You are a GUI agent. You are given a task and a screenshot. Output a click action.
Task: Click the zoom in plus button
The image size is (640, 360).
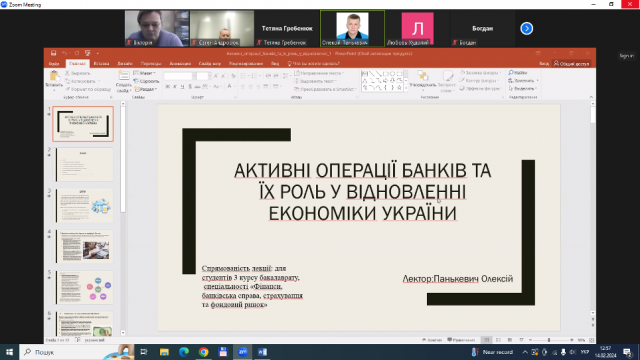click(571, 340)
